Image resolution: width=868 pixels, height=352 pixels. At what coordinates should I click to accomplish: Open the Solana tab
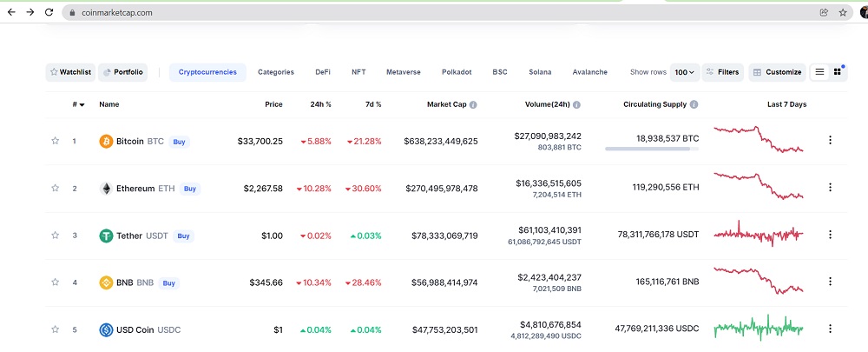[540, 72]
